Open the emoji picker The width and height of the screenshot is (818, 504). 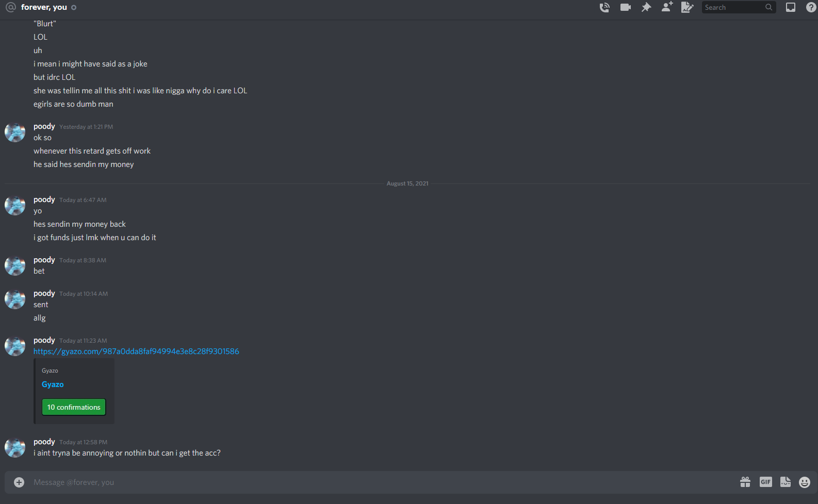(805, 482)
